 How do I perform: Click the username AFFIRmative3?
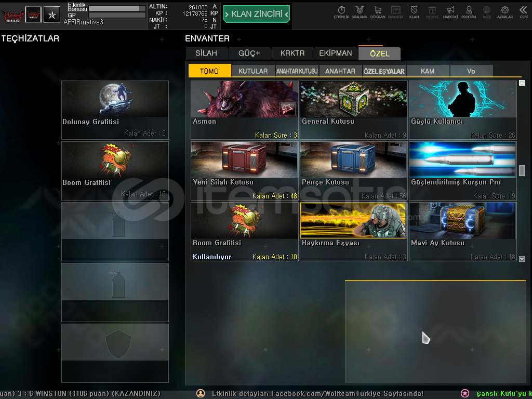pyautogui.click(x=84, y=22)
